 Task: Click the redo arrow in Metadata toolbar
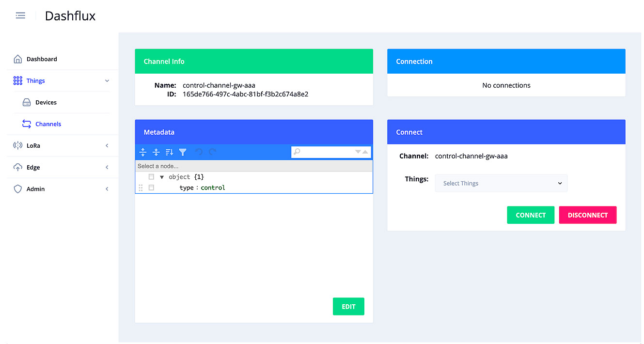(212, 152)
